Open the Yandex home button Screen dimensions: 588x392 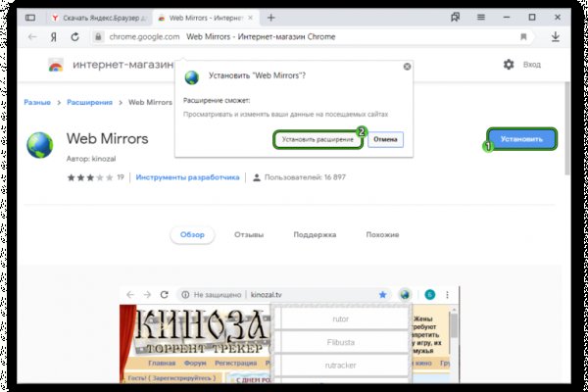[56, 37]
